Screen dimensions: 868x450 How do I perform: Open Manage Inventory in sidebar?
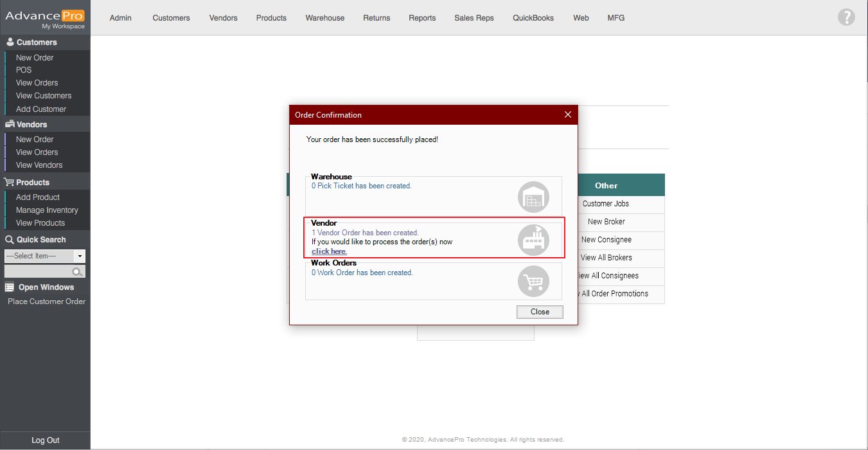pyautogui.click(x=47, y=210)
